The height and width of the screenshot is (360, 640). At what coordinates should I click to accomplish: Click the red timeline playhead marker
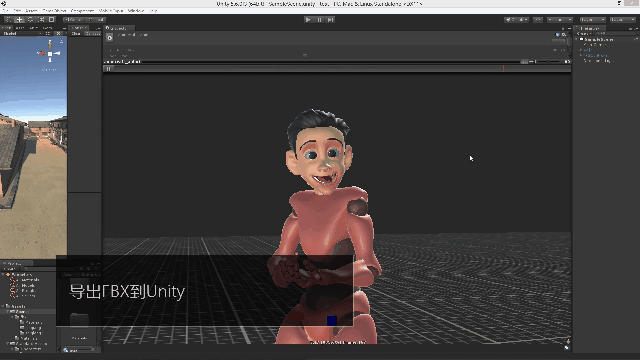(503, 69)
